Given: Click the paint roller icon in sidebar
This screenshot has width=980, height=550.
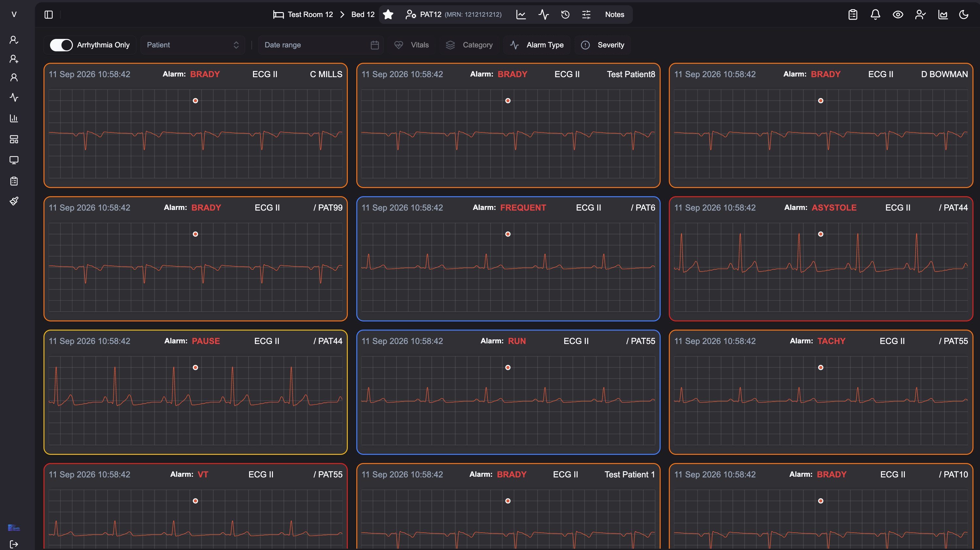Looking at the screenshot, I should coord(14,200).
